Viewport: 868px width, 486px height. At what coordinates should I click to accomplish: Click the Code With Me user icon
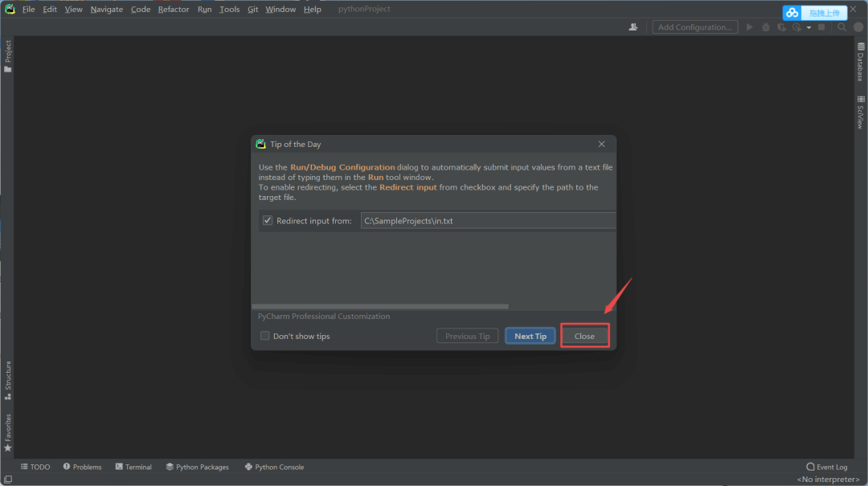point(634,27)
